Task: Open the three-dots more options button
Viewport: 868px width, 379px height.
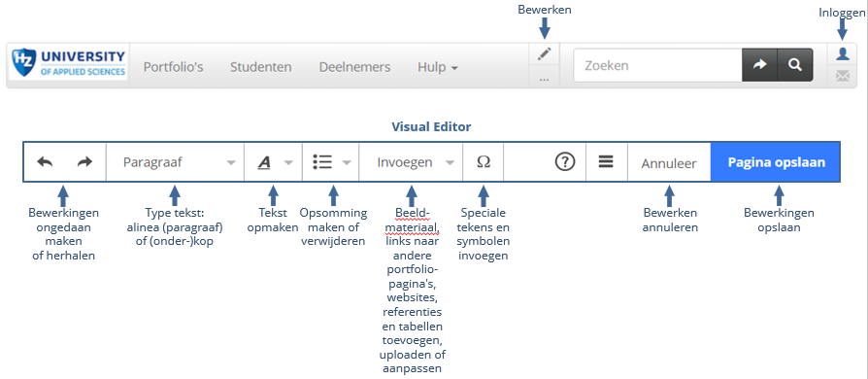Action: pyautogui.click(x=544, y=79)
